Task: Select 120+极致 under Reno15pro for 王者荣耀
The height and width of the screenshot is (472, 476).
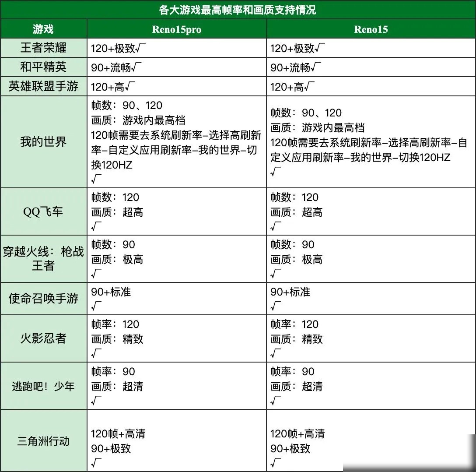Action: pyautogui.click(x=113, y=48)
